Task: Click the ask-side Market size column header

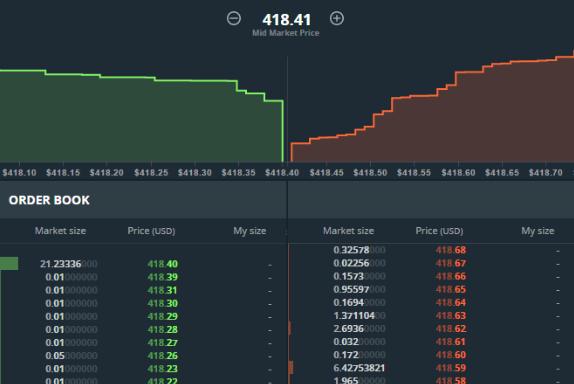Action: 348,231
